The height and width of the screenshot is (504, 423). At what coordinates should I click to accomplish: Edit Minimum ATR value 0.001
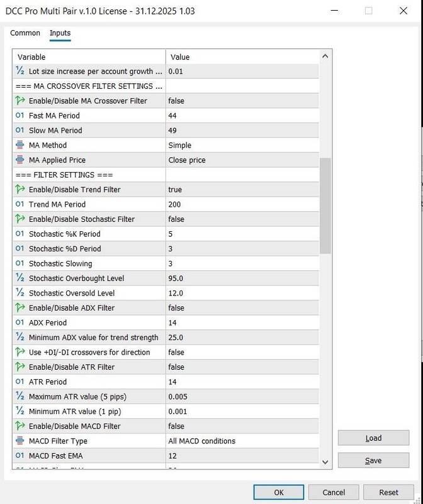242,411
